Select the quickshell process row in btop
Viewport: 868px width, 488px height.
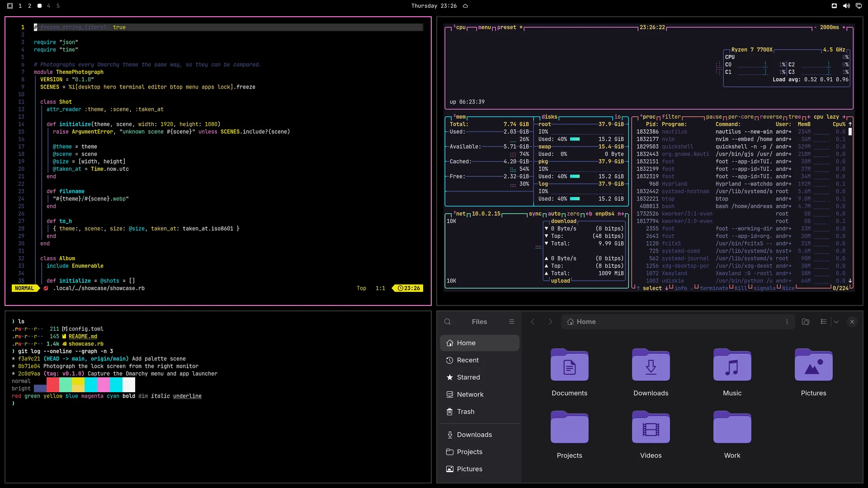click(740, 147)
